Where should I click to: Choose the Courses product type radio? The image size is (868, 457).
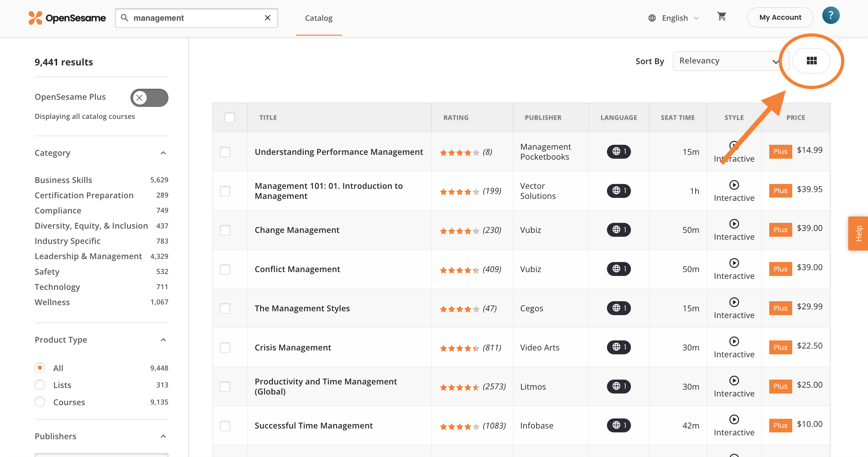tap(40, 402)
